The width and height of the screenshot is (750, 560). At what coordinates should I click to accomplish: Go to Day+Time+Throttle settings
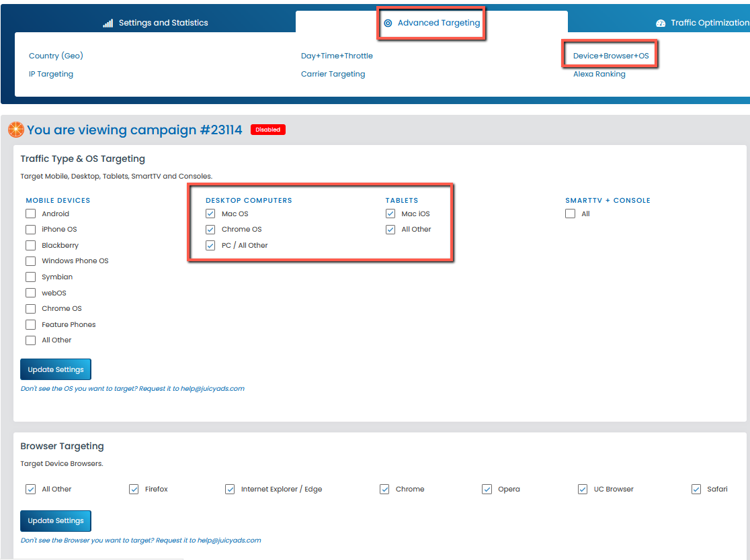[337, 56]
